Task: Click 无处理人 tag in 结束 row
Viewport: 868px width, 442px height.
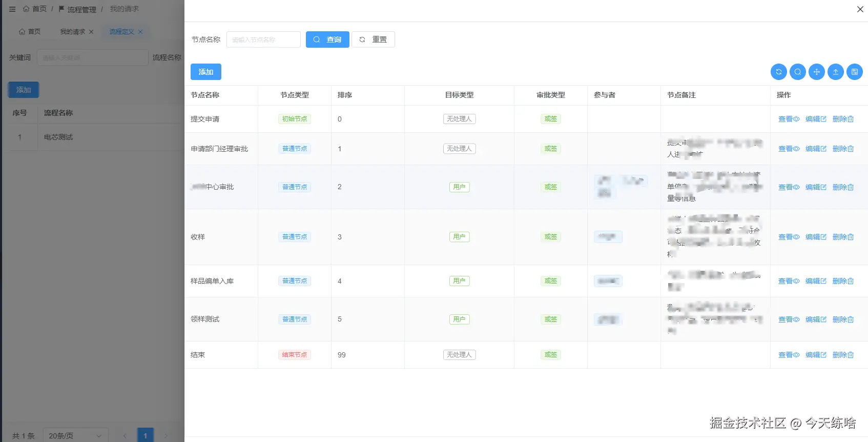Action: (460, 355)
